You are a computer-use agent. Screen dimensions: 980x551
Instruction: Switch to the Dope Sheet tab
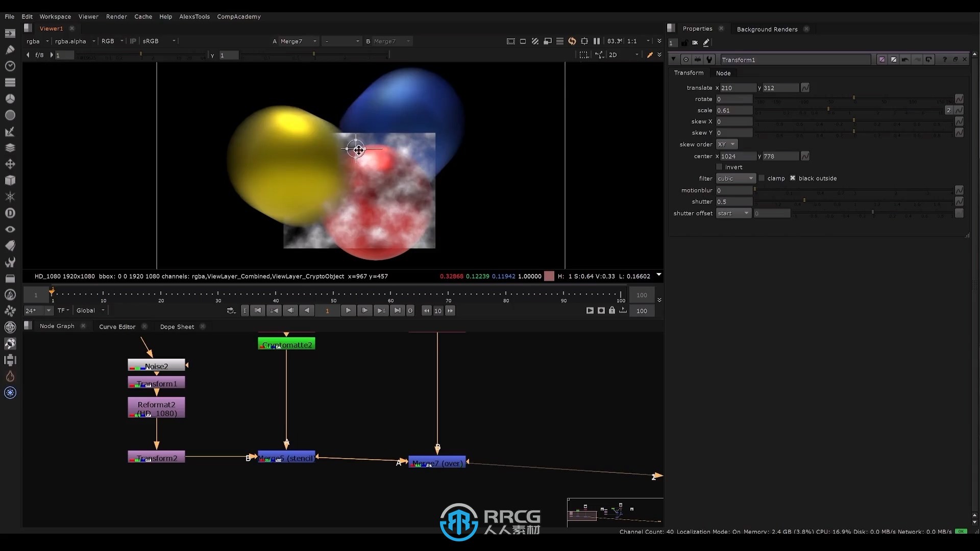tap(177, 327)
